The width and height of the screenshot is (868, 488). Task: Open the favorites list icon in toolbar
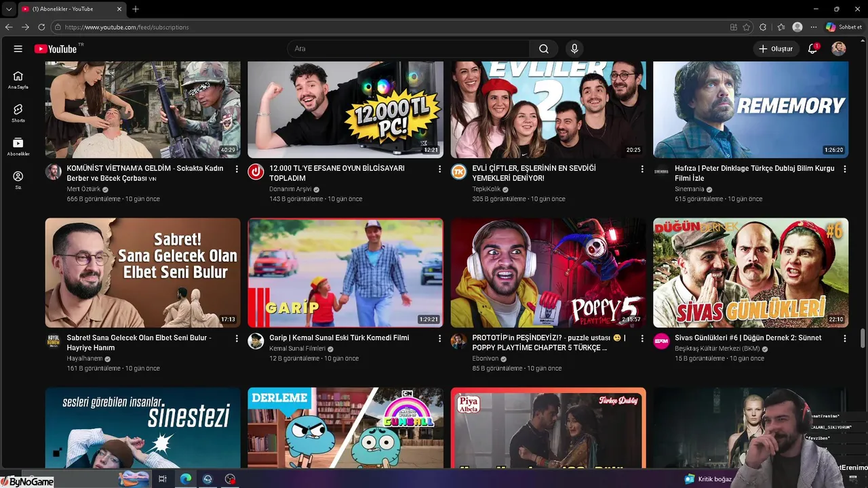[781, 27]
